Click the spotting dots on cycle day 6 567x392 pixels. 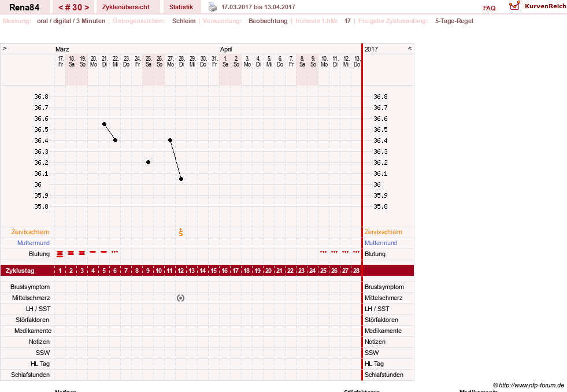click(114, 252)
